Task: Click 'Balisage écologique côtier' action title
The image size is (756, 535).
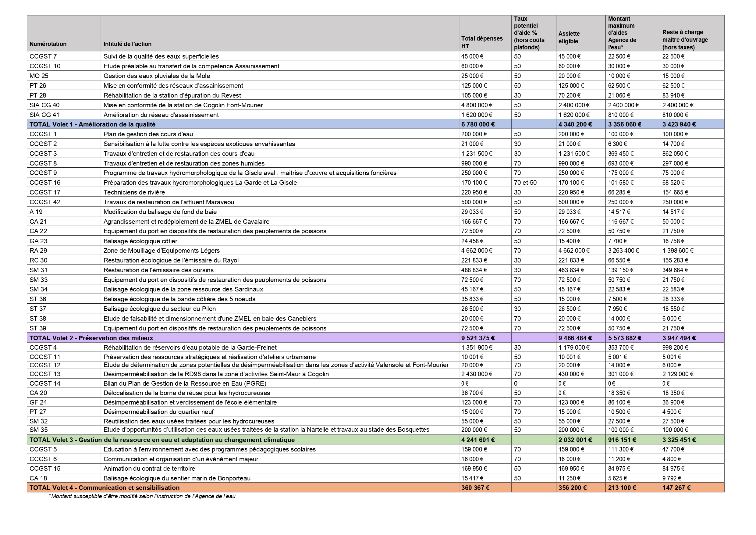Action: [x=140, y=241]
